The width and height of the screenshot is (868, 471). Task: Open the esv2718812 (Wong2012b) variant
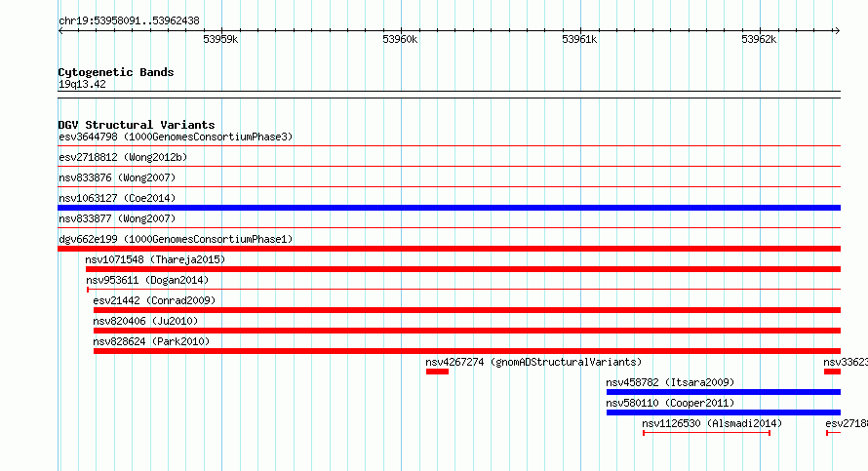coord(123,157)
